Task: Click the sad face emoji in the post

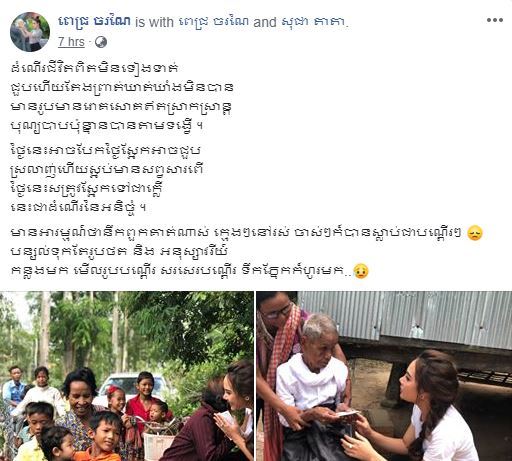Action: point(475,233)
